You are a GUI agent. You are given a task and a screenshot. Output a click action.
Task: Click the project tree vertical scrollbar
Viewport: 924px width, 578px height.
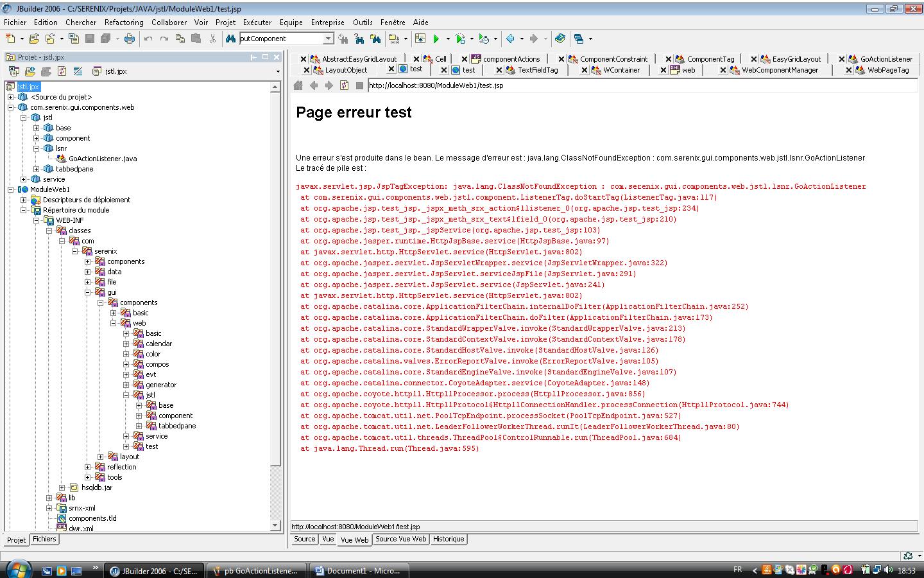click(275, 305)
